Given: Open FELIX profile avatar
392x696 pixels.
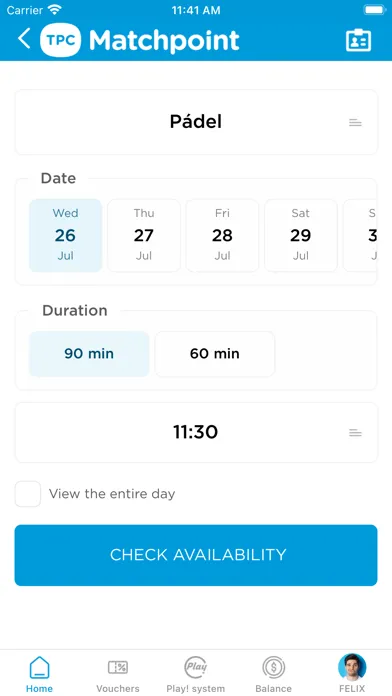Looking at the screenshot, I should [352, 667].
